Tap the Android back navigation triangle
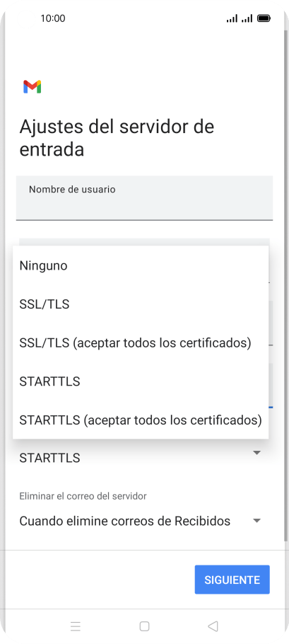The image size is (289, 644). (213, 626)
